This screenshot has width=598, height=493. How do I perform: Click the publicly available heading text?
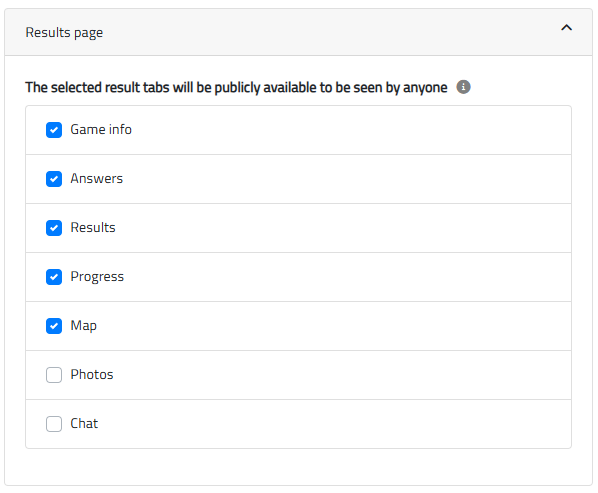coord(236,87)
